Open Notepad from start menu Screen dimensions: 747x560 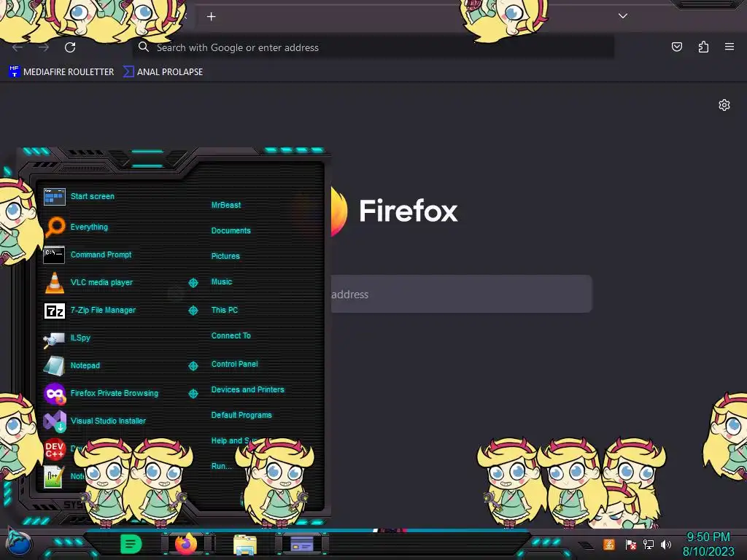(x=54, y=366)
